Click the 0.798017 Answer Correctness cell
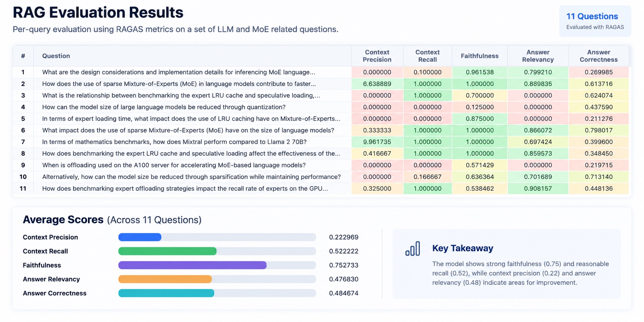This screenshot has width=644, height=322. click(x=599, y=130)
